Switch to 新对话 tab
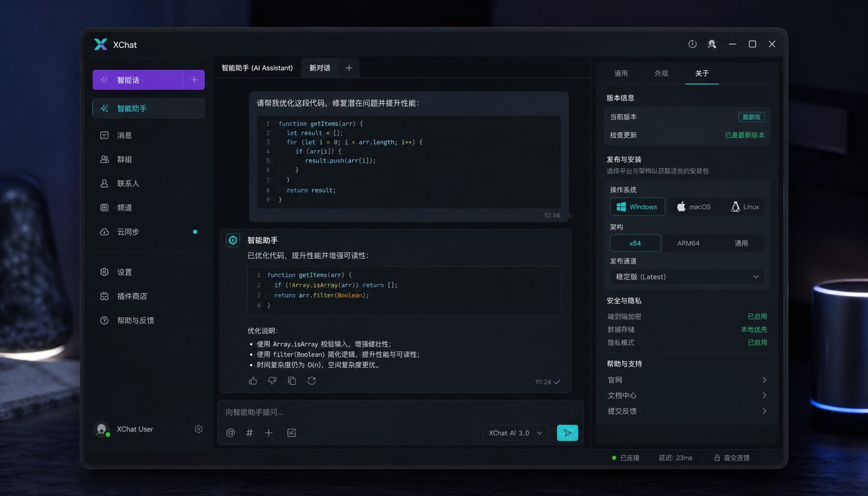The height and width of the screenshot is (496, 868). [x=320, y=68]
